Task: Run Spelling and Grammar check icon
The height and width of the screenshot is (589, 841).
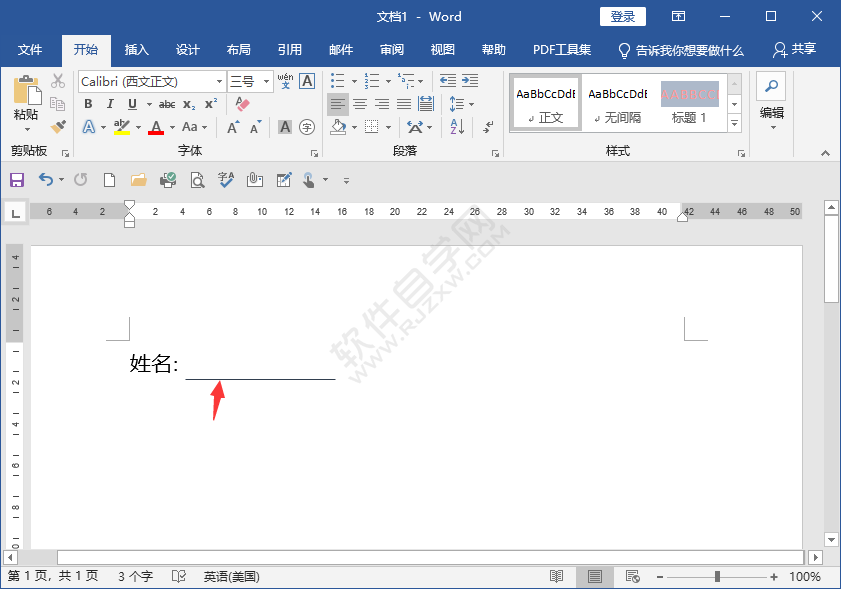Action: tap(226, 180)
